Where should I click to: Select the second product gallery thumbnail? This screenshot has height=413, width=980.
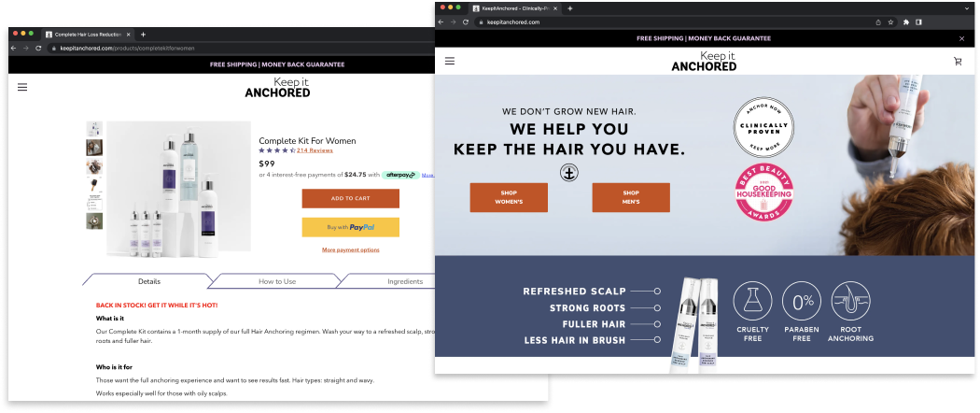[x=94, y=148]
